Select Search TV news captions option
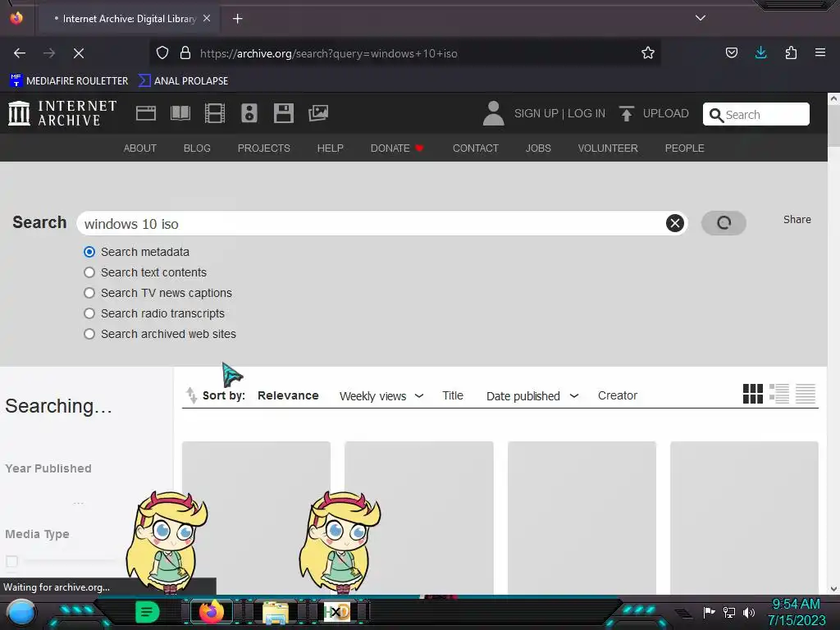Image resolution: width=840 pixels, height=630 pixels. pos(89,293)
